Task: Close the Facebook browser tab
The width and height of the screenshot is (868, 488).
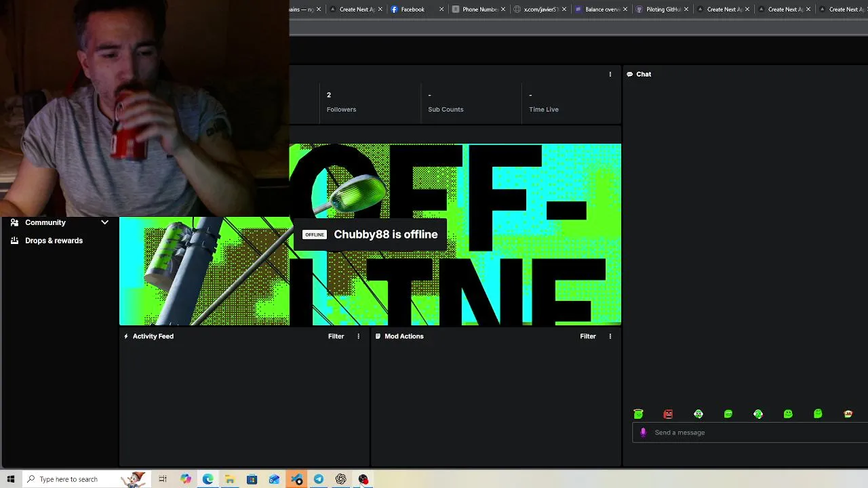Action: [x=441, y=9]
